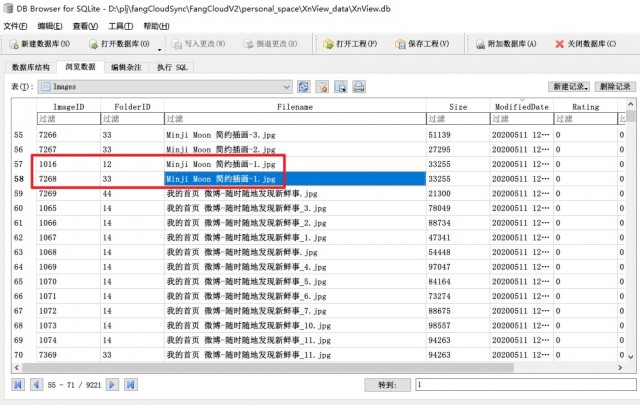This screenshot has width=640, height=405.
Task: Click the Open Project icon
Action: pos(328,44)
